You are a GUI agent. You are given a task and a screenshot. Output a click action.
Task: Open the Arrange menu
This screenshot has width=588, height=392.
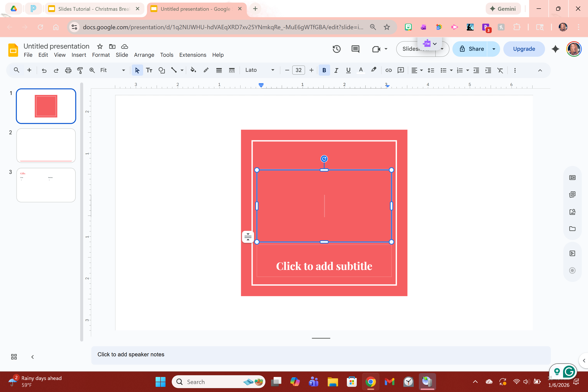[144, 55]
